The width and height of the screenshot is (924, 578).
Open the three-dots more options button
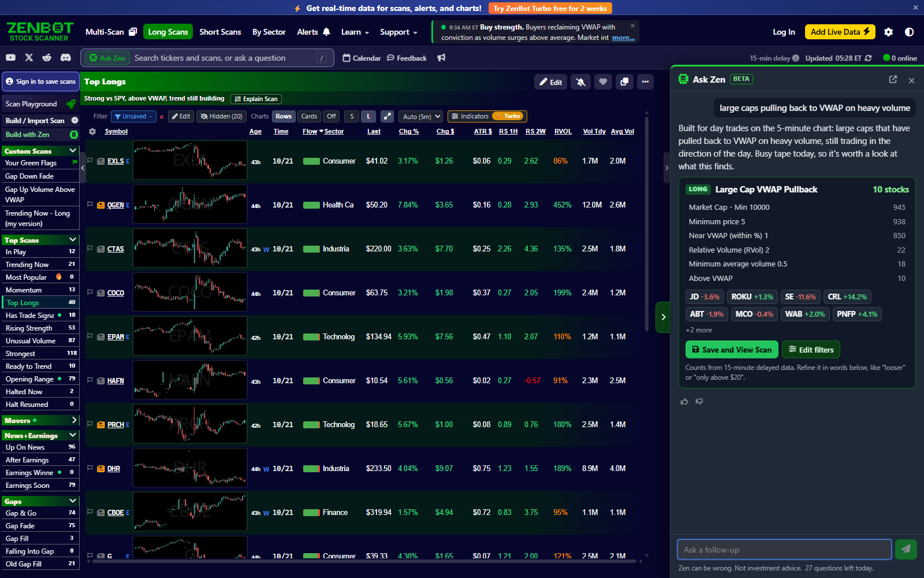point(646,82)
